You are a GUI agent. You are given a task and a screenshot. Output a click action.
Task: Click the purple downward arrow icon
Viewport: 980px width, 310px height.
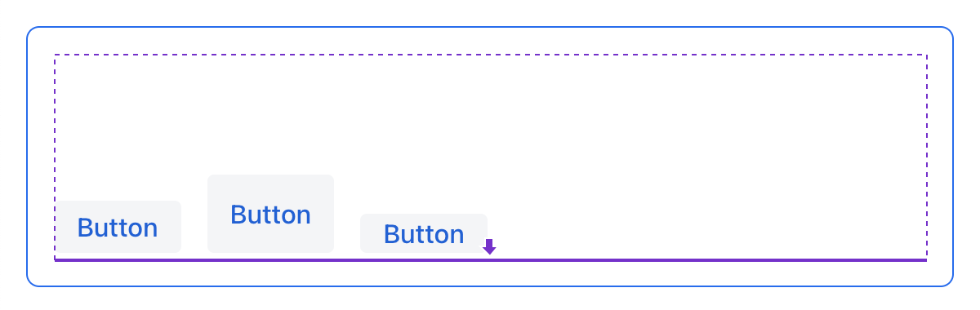pos(489,246)
